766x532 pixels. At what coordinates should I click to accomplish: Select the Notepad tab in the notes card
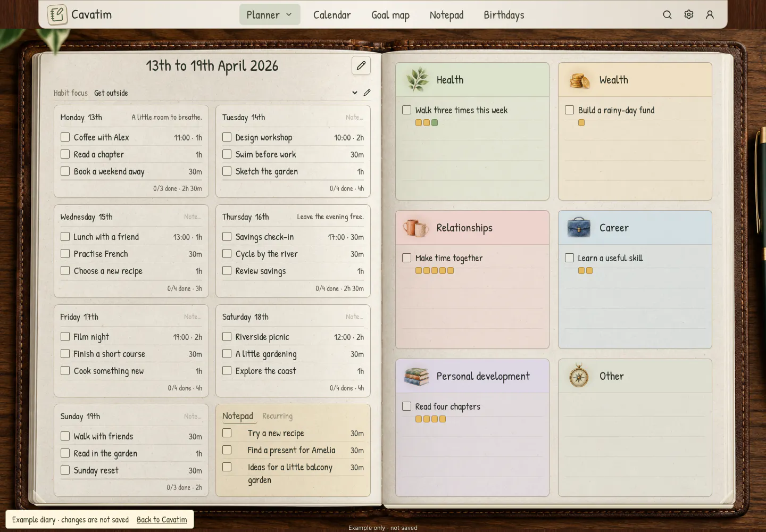click(x=238, y=416)
